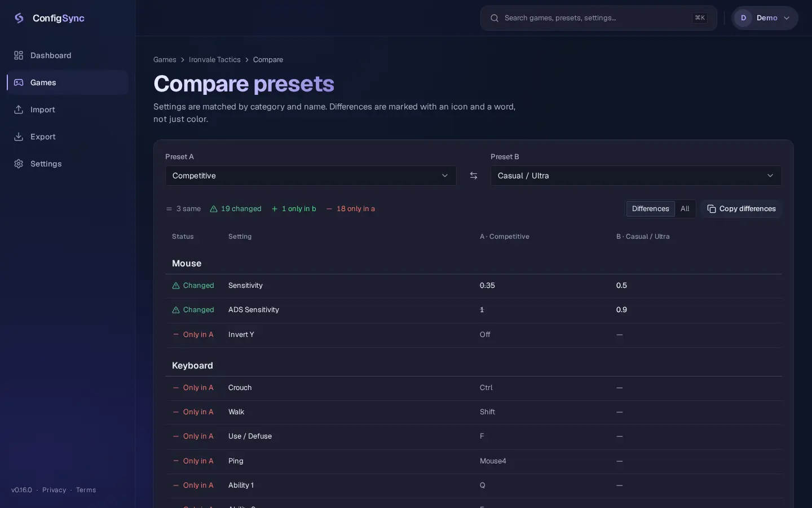Viewport: 812px width, 508px height.
Task: Click the Mouse4 value for Ping
Action: click(493, 461)
